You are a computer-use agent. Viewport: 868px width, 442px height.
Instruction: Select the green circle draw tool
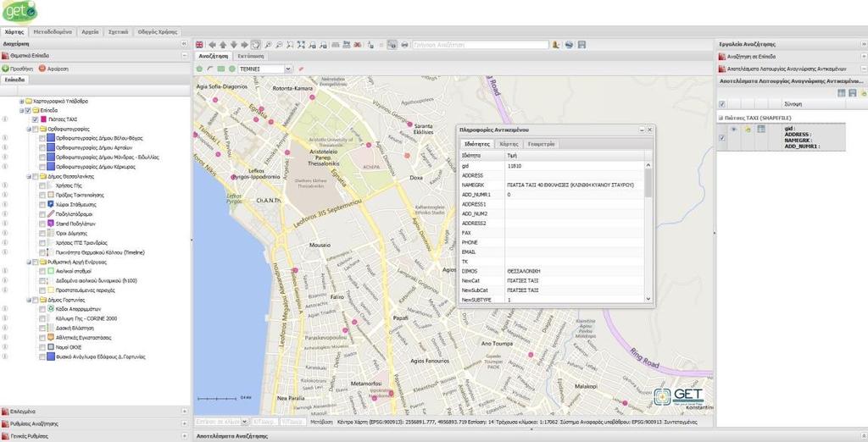[x=232, y=69]
